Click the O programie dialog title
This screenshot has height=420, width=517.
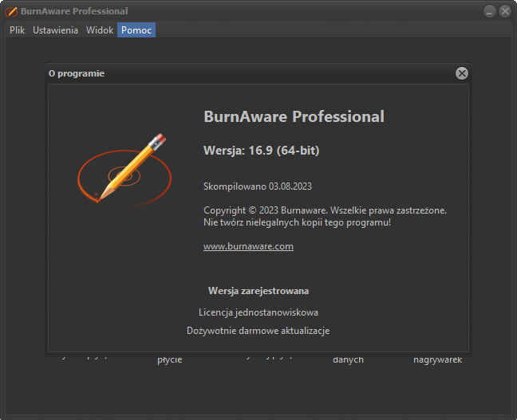click(77, 73)
